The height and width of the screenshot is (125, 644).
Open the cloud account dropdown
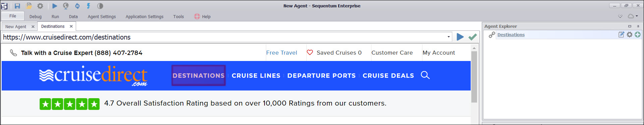[x=633, y=16]
